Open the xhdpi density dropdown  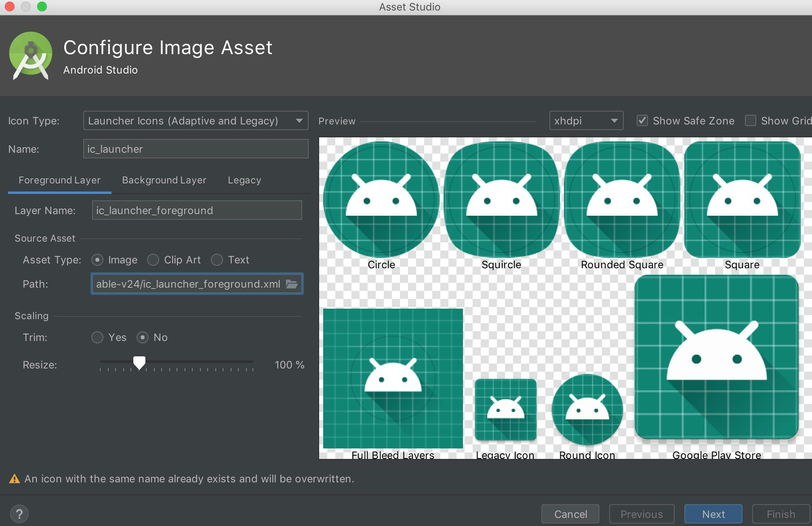click(x=586, y=120)
